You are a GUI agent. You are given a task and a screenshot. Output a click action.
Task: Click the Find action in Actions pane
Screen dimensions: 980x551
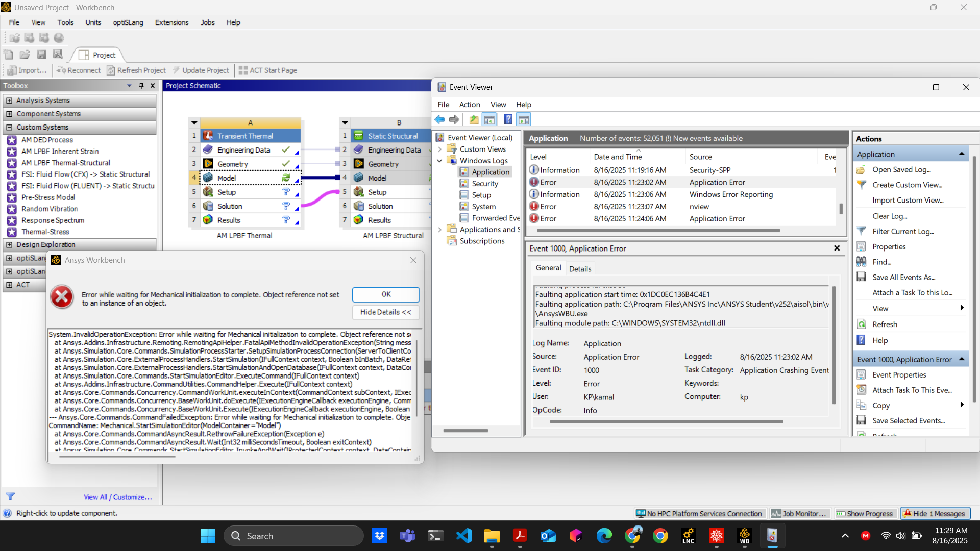coord(881,262)
